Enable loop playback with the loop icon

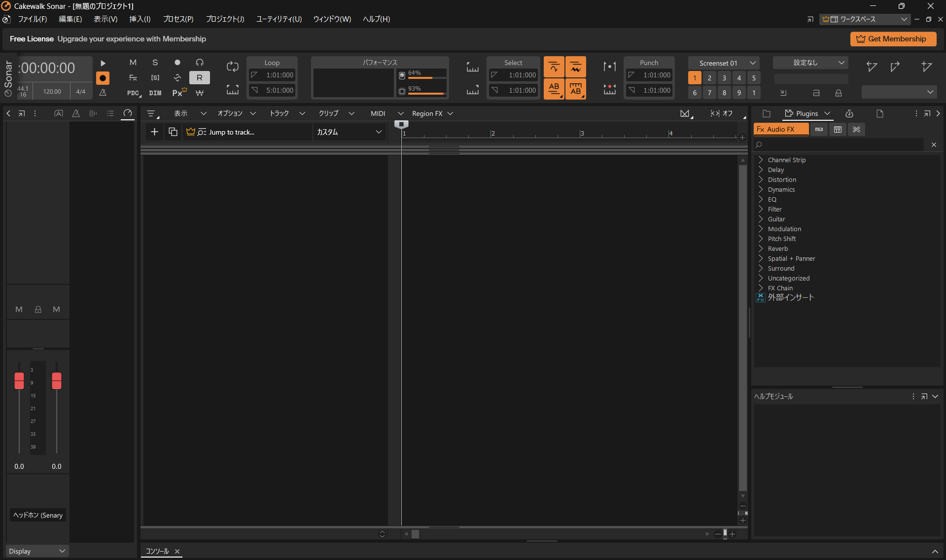tap(232, 67)
